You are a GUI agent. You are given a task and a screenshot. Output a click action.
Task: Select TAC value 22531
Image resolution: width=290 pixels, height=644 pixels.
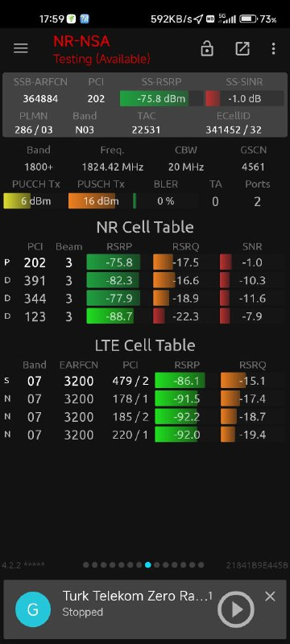(146, 130)
